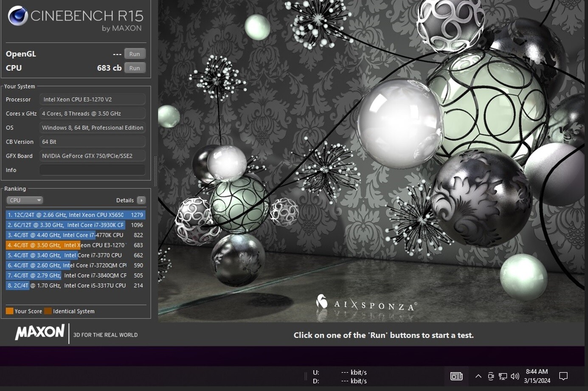Select ranking entry Core i7-4770K
Image resolution: width=588 pixels, height=391 pixels.
pos(76,235)
